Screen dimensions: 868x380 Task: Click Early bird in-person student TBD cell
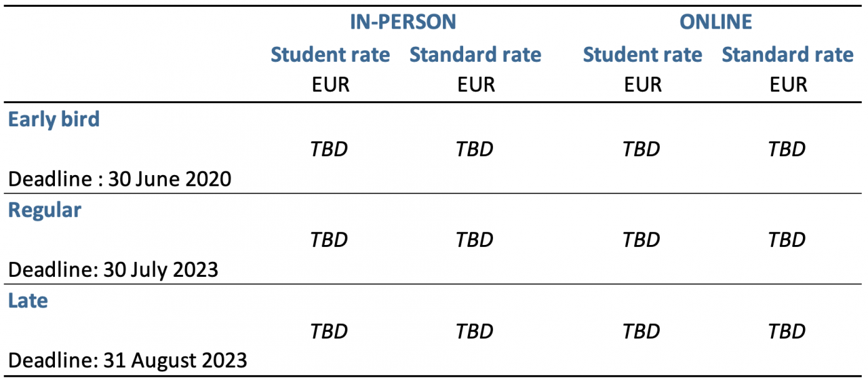click(x=329, y=149)
